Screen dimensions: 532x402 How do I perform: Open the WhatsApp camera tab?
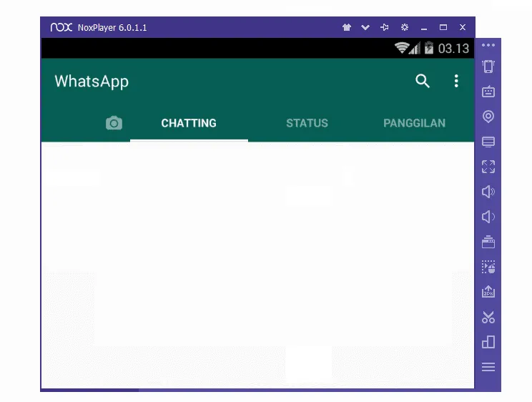click(114, 123)
